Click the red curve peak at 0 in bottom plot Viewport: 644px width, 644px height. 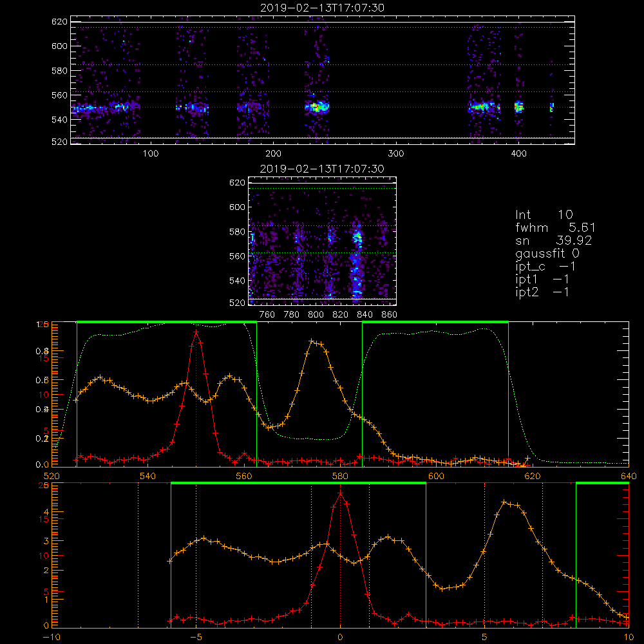pyautogui.click(x=340, y=493)
